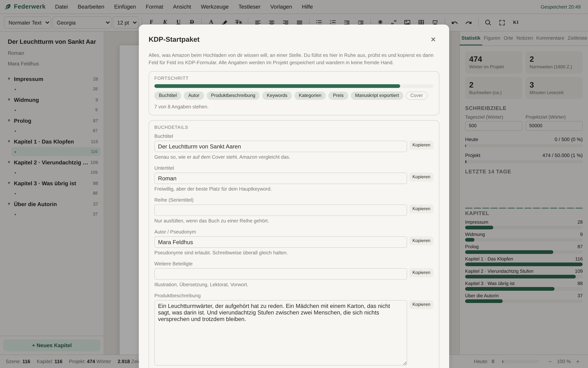This screenshot has width=588, height=368.
Task: Copy the Untertitel field
Action: 421,177
